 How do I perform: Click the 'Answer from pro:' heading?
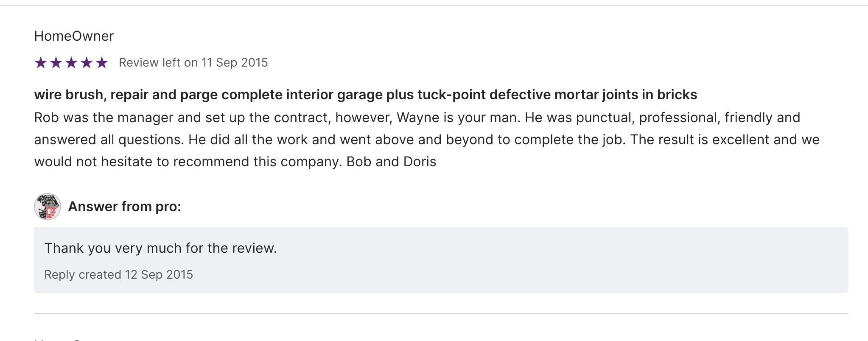coord(124,207)
